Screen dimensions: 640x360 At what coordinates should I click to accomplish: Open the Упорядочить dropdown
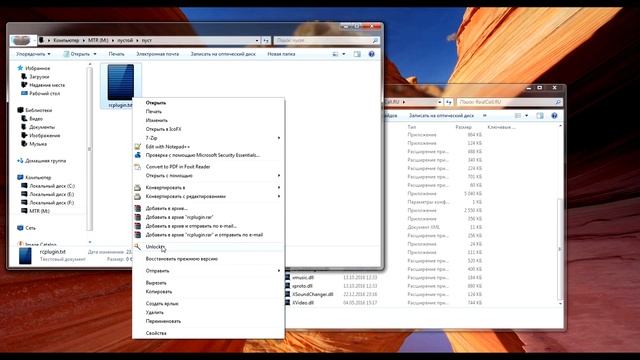[x=33, y=54]
